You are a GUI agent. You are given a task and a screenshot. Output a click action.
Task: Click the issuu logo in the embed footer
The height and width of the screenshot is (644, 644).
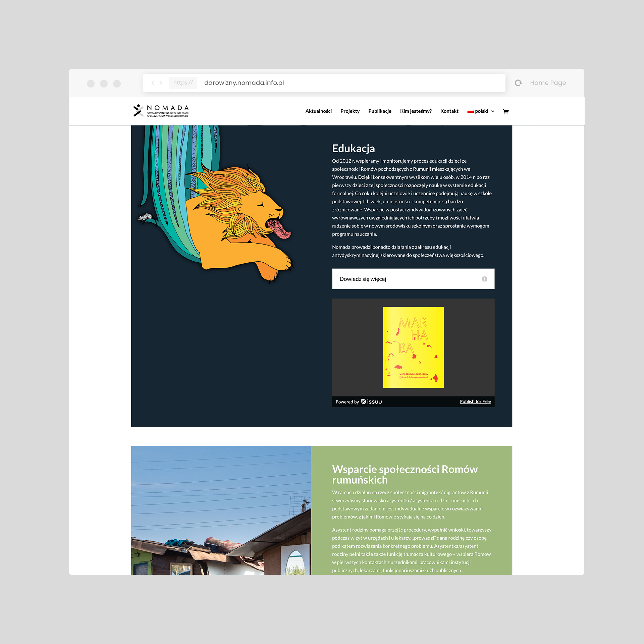point(372,402)
